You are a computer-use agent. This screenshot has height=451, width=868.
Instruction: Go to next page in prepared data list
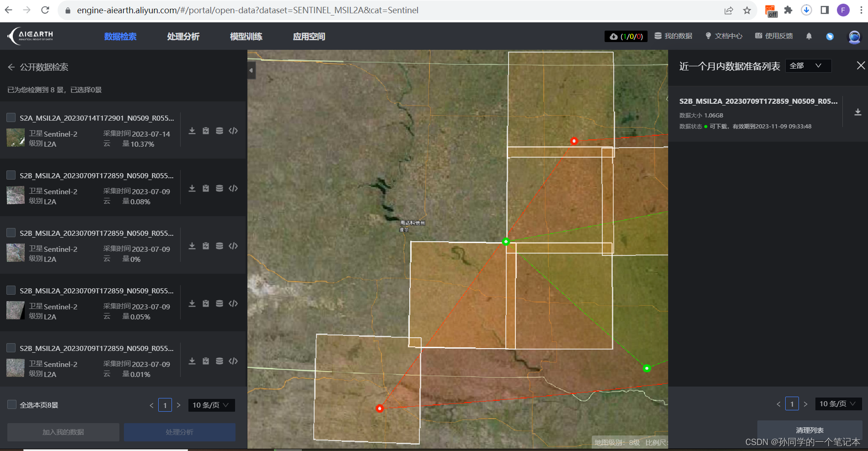pyautogui.click(x=806, y=404)
